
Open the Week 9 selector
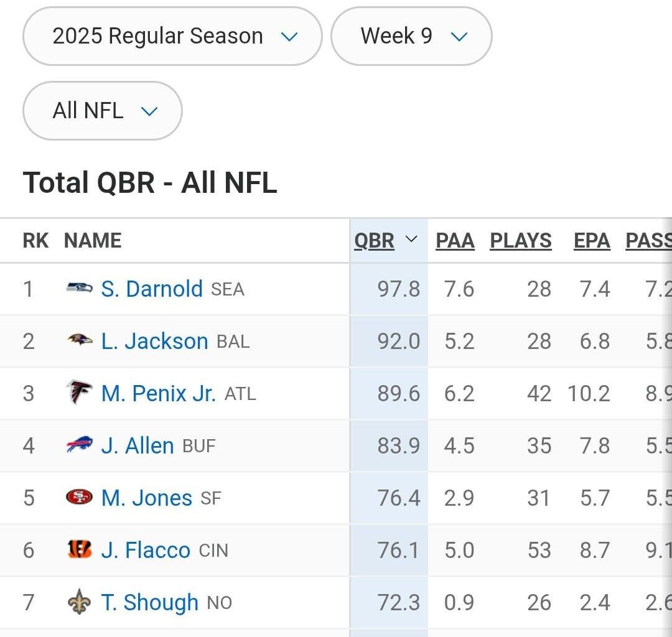click(411, 36)
